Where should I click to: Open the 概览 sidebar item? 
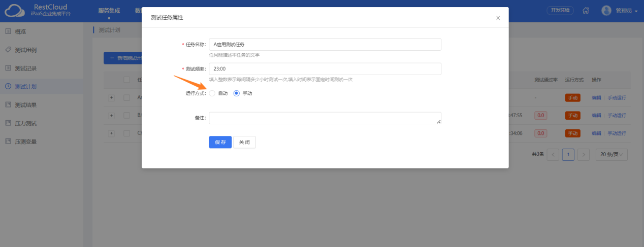[x=20, y=31]
